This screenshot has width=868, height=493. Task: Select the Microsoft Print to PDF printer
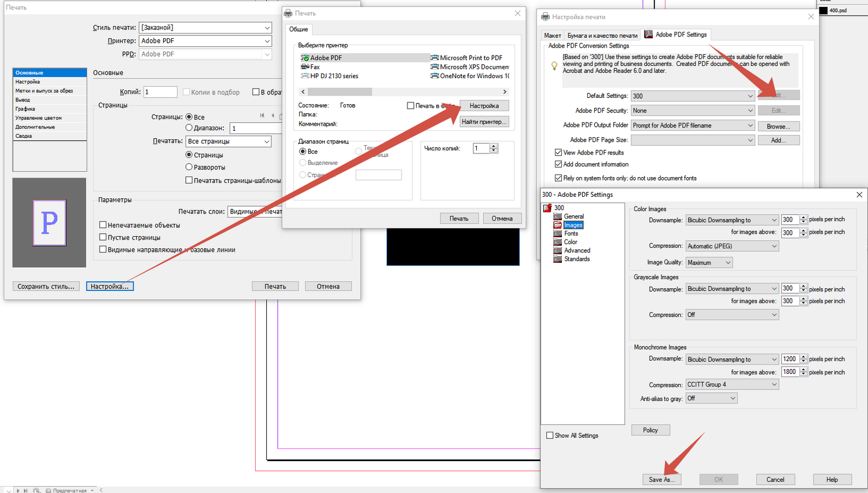[x=467, y=58]
